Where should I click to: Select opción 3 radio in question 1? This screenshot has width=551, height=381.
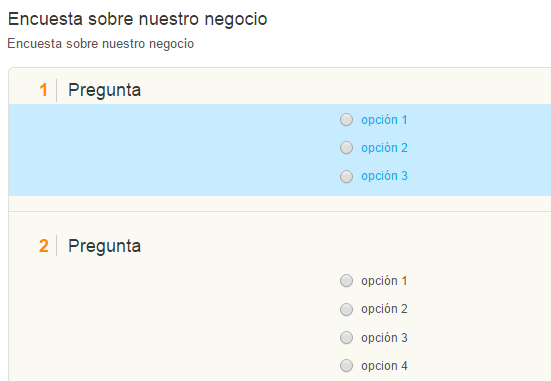(x=346, y=176)
